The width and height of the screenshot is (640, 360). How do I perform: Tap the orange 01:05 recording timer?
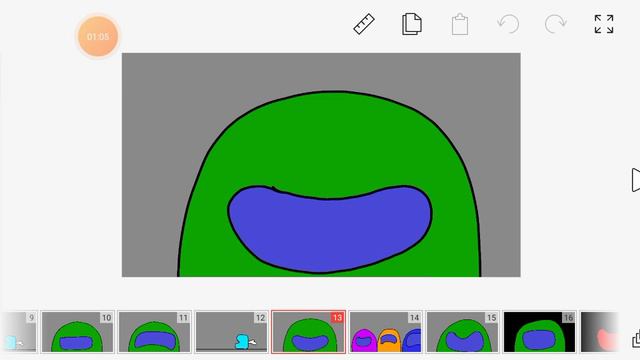point(98,37)
